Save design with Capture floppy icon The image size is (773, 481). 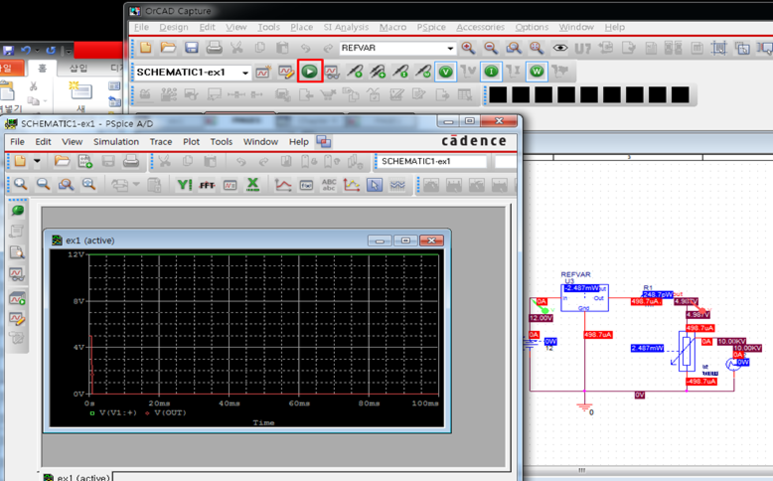pyautogui.click(x=191, y=47)
